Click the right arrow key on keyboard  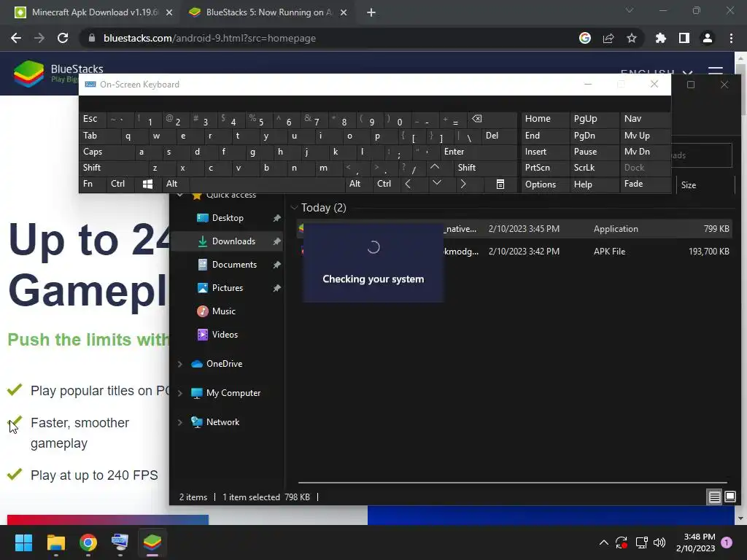coord(463,184)
